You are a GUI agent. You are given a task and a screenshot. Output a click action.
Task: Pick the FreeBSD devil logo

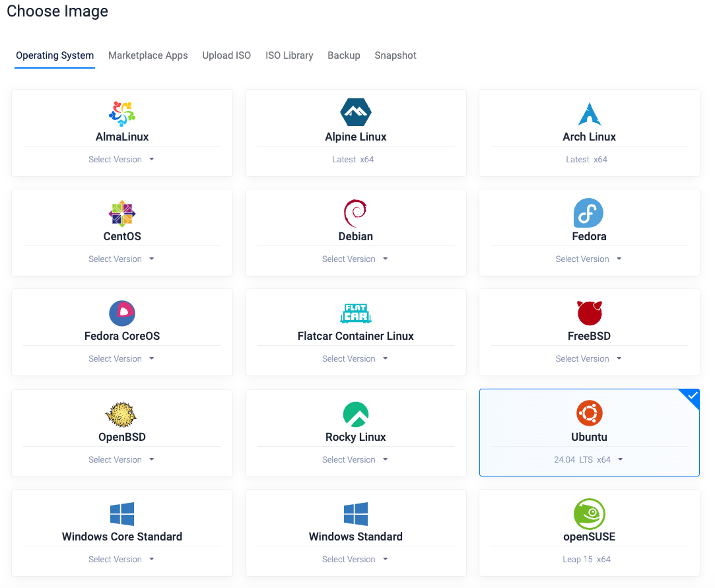point(589,313)
